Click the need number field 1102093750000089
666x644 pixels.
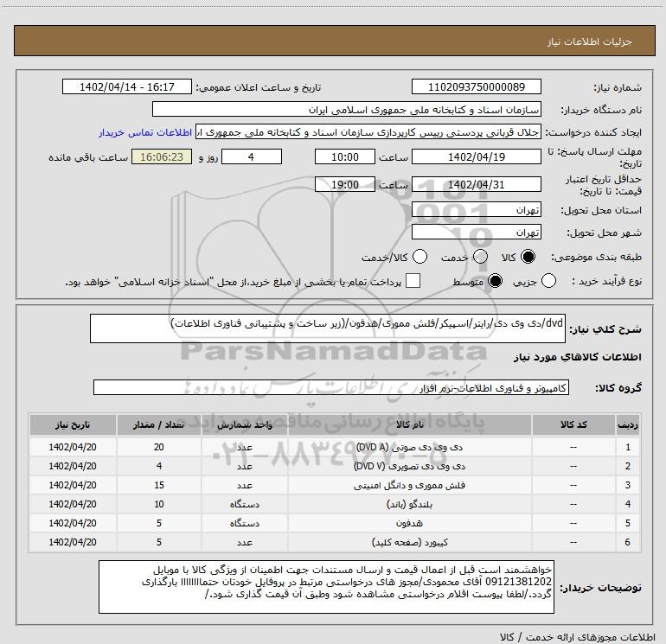pos(476,86)
